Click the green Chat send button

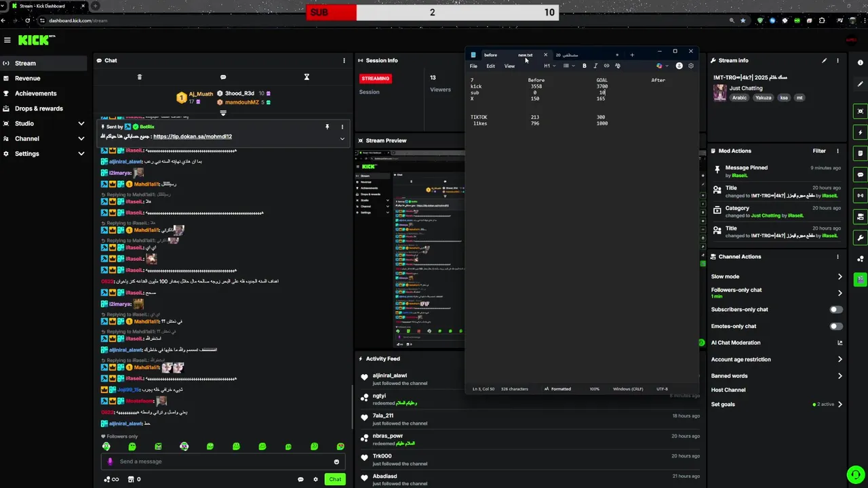[x=335, y=479]
